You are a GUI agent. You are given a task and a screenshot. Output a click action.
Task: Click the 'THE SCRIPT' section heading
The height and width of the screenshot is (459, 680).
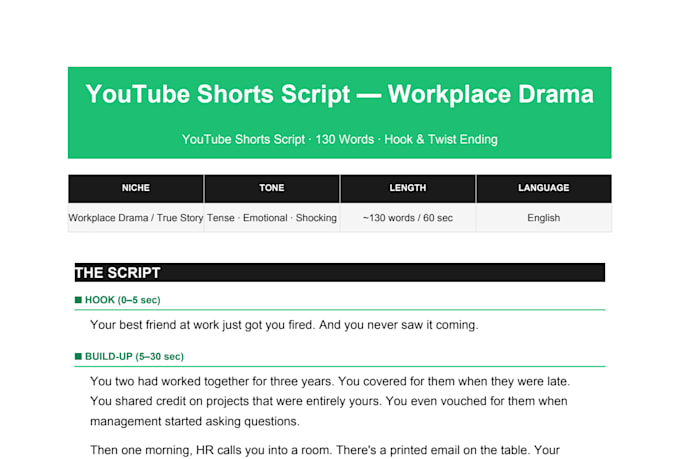(340, 272)
